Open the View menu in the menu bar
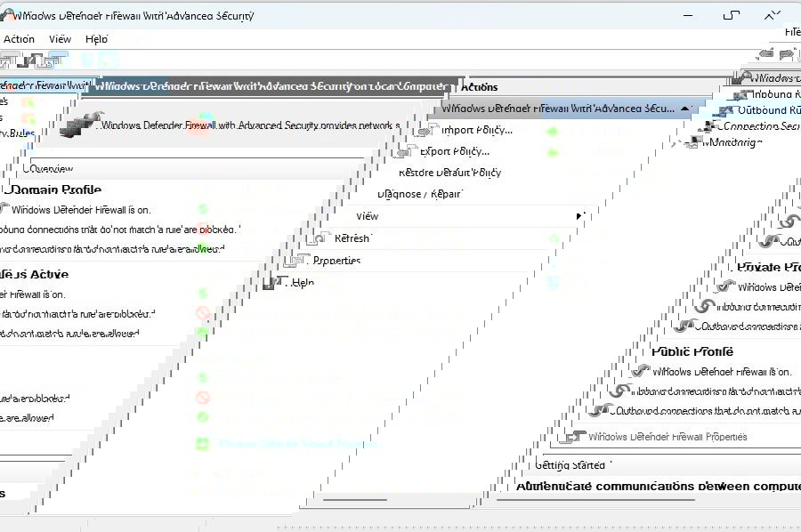Image resolution: width=801 pixels, height=532 pixels. pyautogui.click(x=60, y=39)
